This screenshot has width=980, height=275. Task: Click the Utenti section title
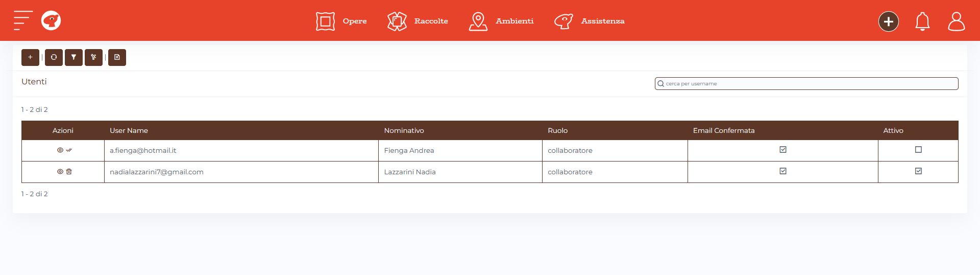coord(34,81)
